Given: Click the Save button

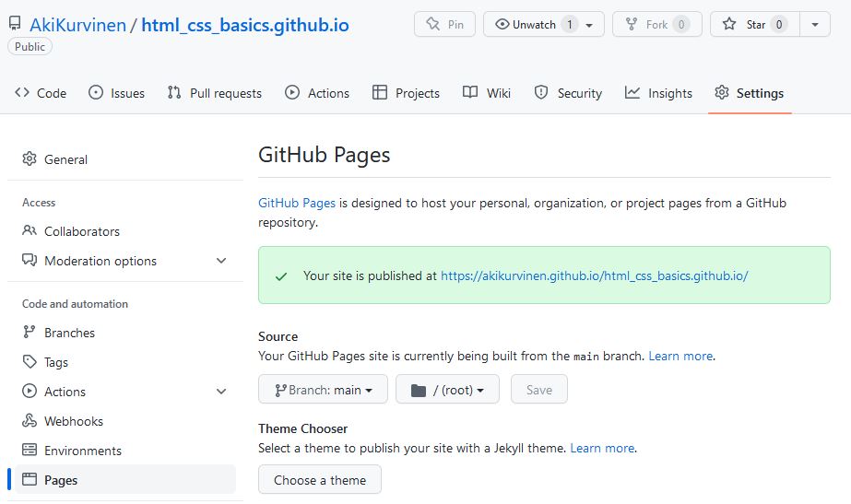Looking at the screenshot, I should 539,390.
